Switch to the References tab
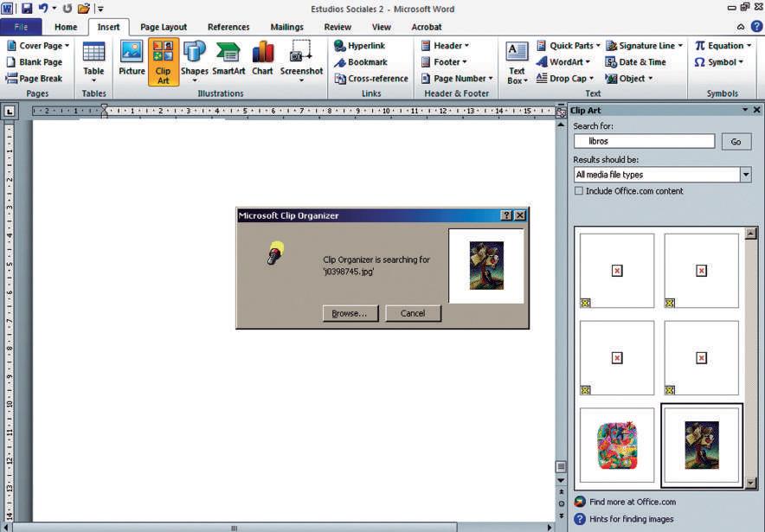This screenshot has width=765, height=532. click(x=228, y=27)
